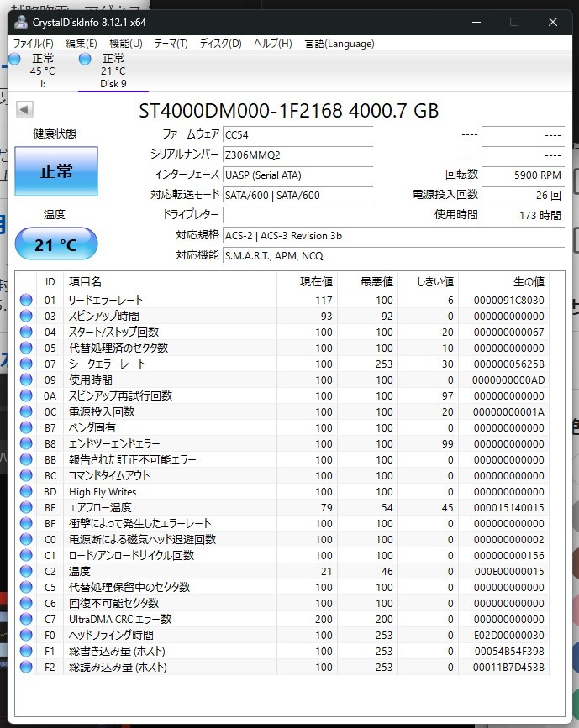Click status icon for C2 温度 row
579x728 pixels.
click(26, 571)
